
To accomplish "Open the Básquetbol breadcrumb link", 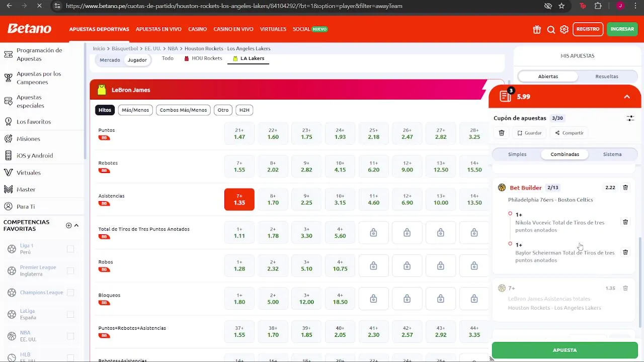I will click(124, 48).
